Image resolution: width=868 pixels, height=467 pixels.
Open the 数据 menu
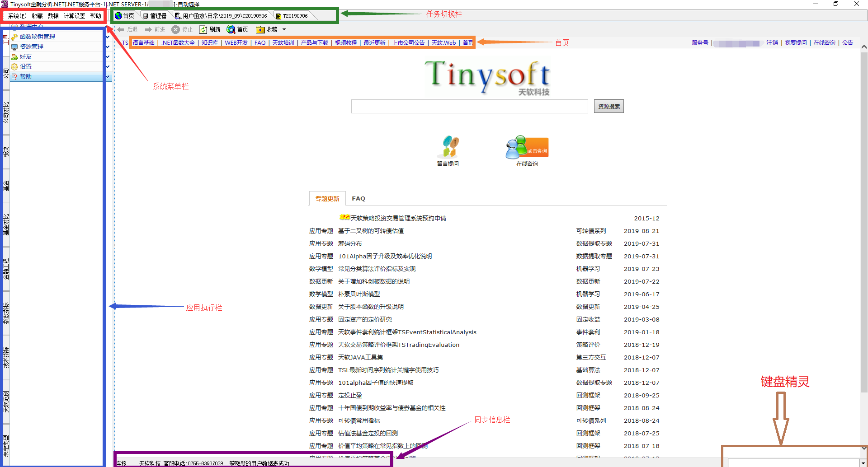pos(53,16)
